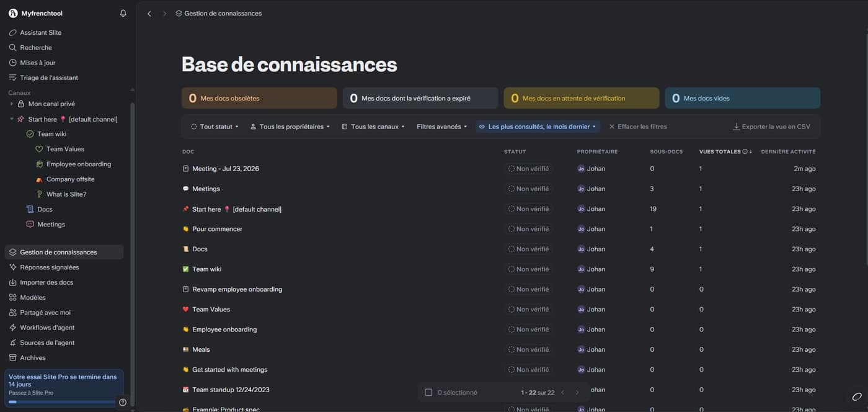Screen dimensions: 868x412
Task: Click the Assistant Slite sidebar icon
Action: tap(12, 32)
